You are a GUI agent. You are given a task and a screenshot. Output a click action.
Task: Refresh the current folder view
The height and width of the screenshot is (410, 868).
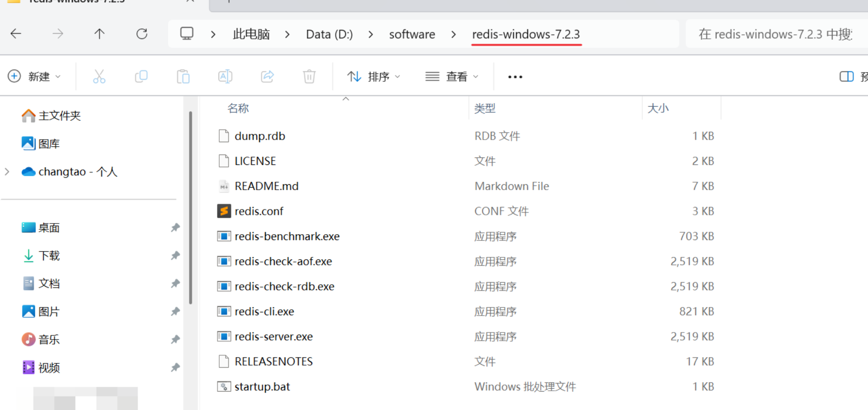142,34
